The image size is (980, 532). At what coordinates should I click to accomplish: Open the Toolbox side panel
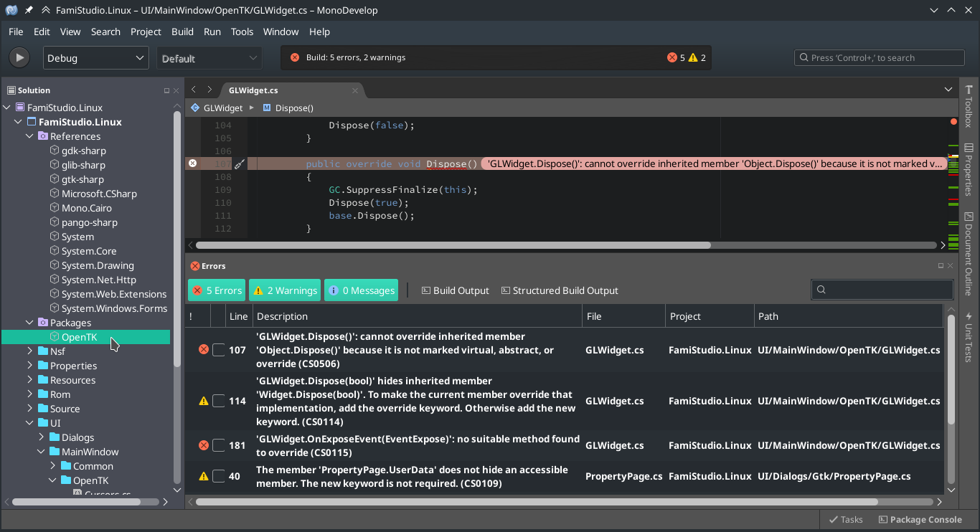click(969, 107)
